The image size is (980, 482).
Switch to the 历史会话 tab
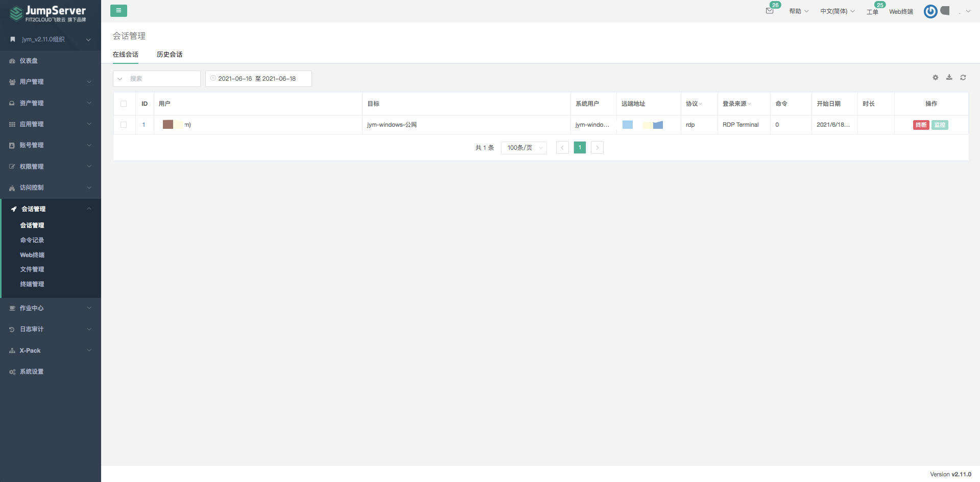(x=170, y=54)
